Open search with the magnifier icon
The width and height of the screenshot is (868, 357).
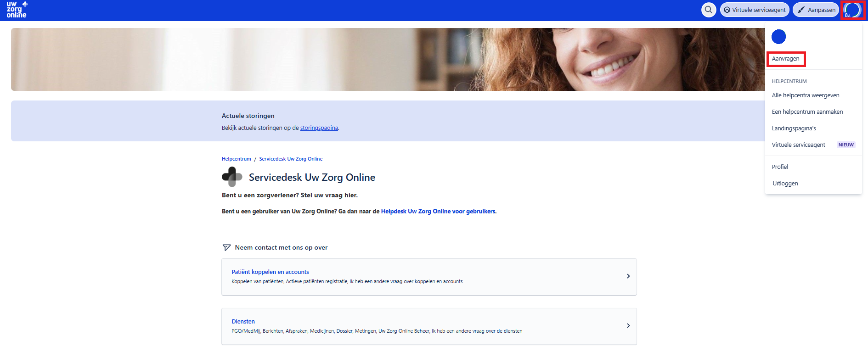(709, 10)
